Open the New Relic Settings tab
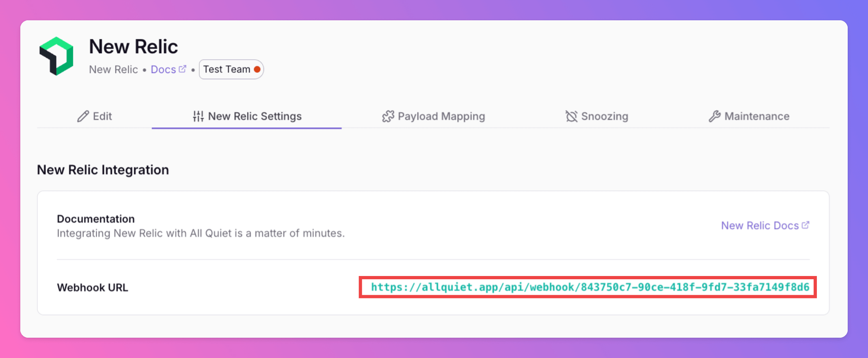This screenshot has height=358, width=868. click(x=247, y=116)
